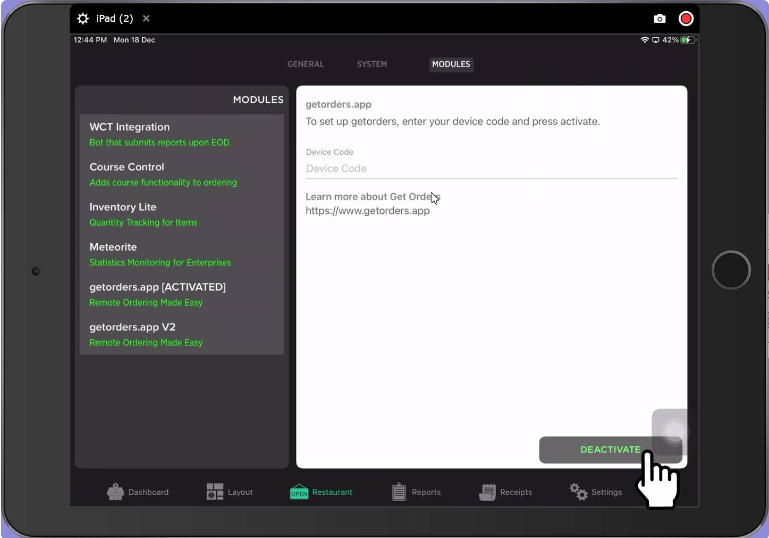Tap the screen mirroring status icon

click(655, 40)
